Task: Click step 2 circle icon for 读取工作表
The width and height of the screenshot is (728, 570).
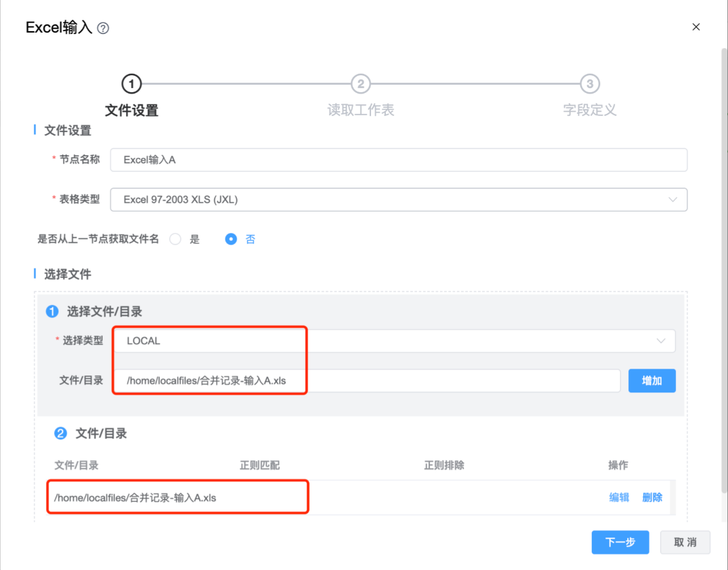Action: point(360,84)
